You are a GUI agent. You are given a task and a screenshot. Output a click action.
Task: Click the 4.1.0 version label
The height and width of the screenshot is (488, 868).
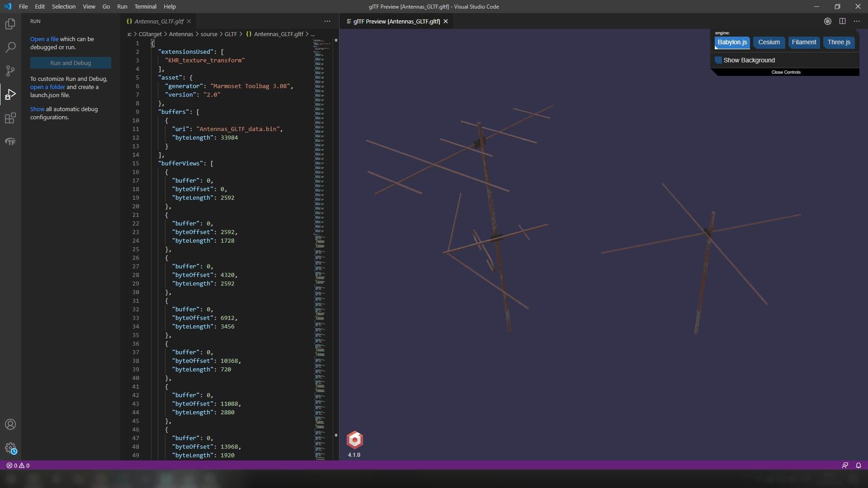(354, 455)
